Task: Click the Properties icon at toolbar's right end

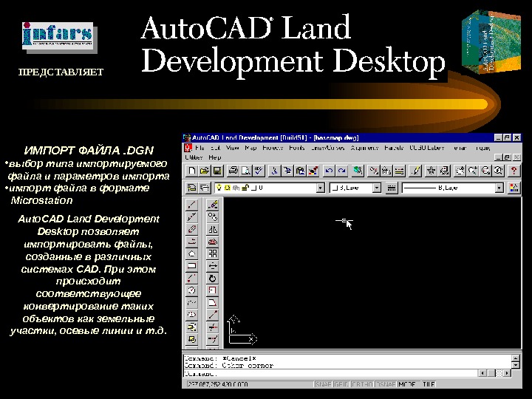Action: click(x=514, y=188)
